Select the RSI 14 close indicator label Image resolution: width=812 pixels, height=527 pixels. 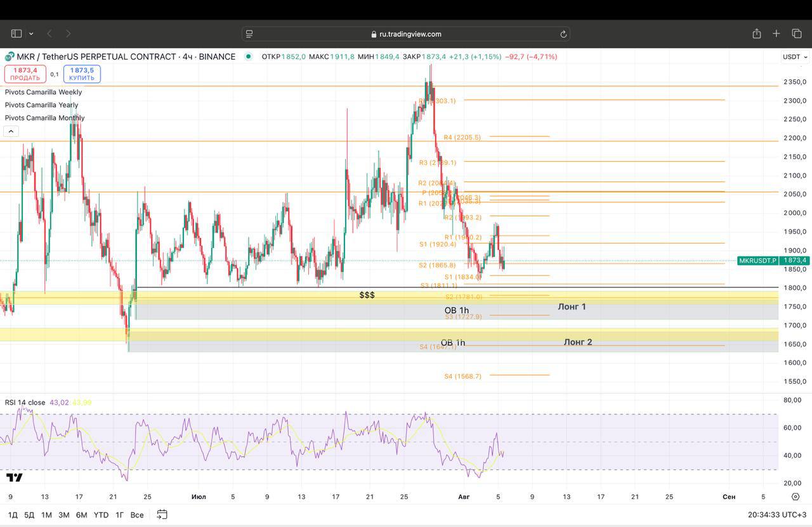[25, 403]
